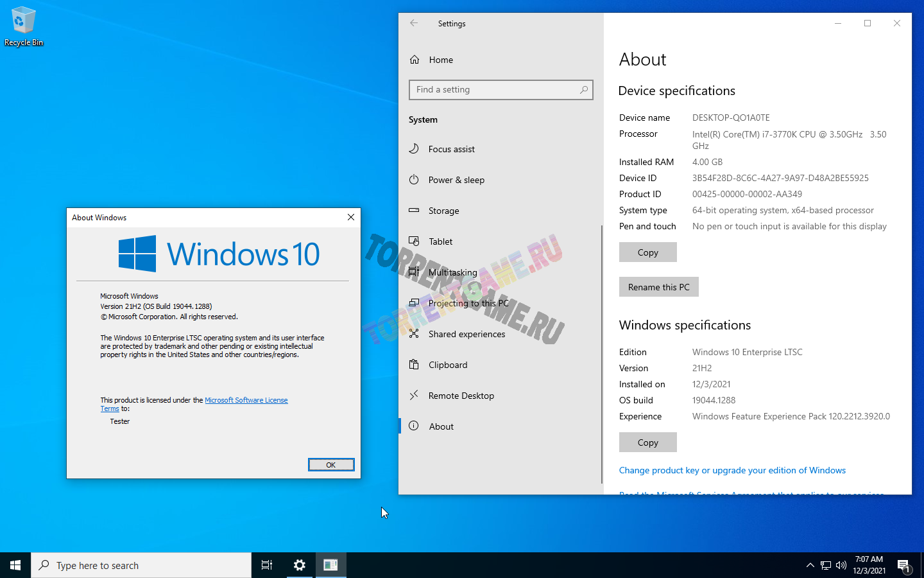The image size is (924, 578).
Task: Click Change product key or upgrade link
Action: click(x=732, y=470)
